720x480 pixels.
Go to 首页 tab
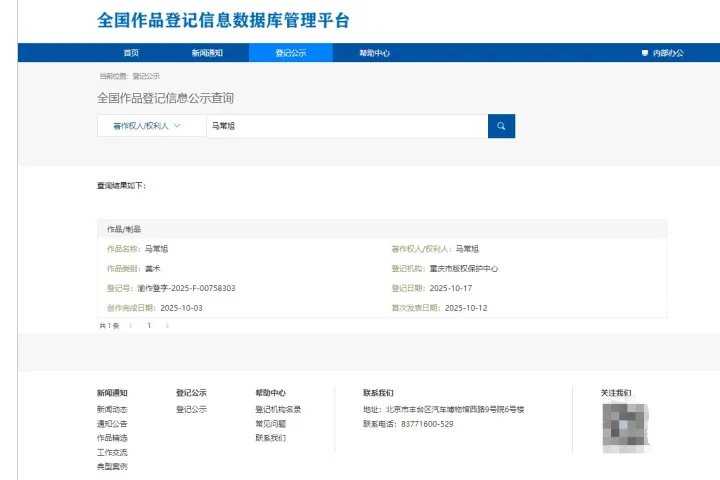coord(131,53)
